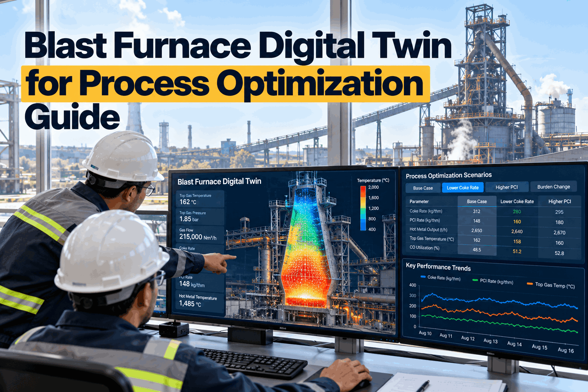Click the table's Base Case temperature 162
This screenshot has width=588, height=392.
coord(477,240)
